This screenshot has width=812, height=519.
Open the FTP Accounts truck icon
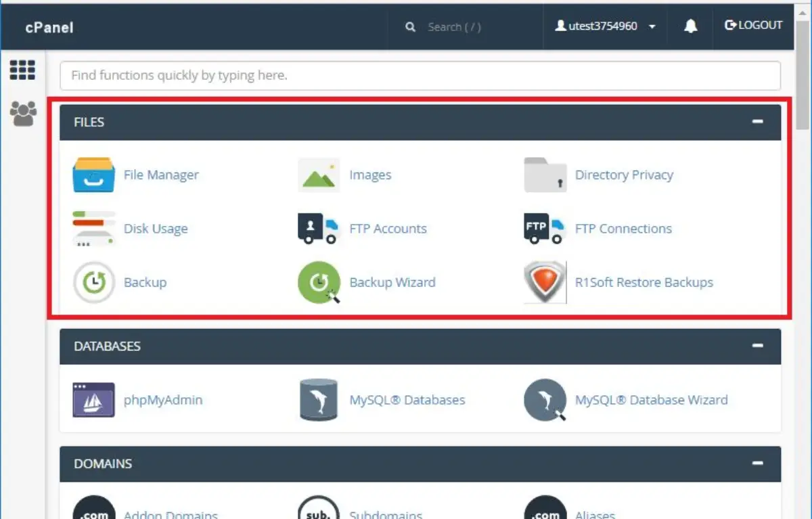[x=319, y=229]
